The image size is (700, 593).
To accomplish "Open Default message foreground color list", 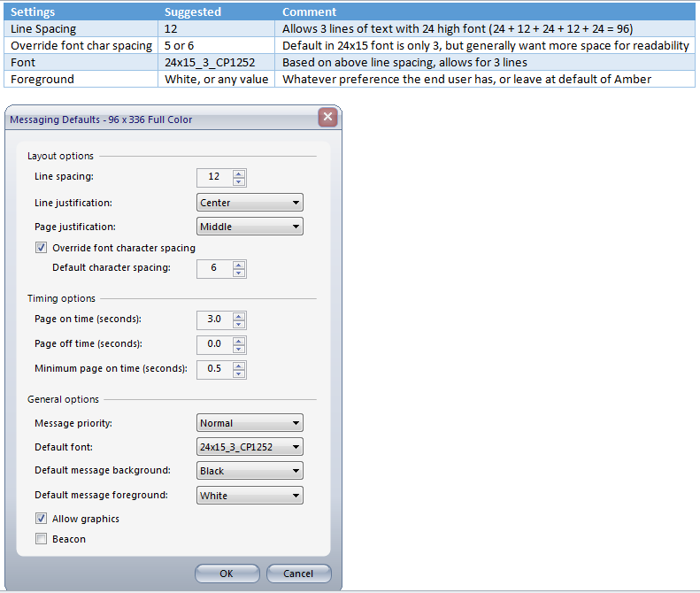I will pos(250,496).
